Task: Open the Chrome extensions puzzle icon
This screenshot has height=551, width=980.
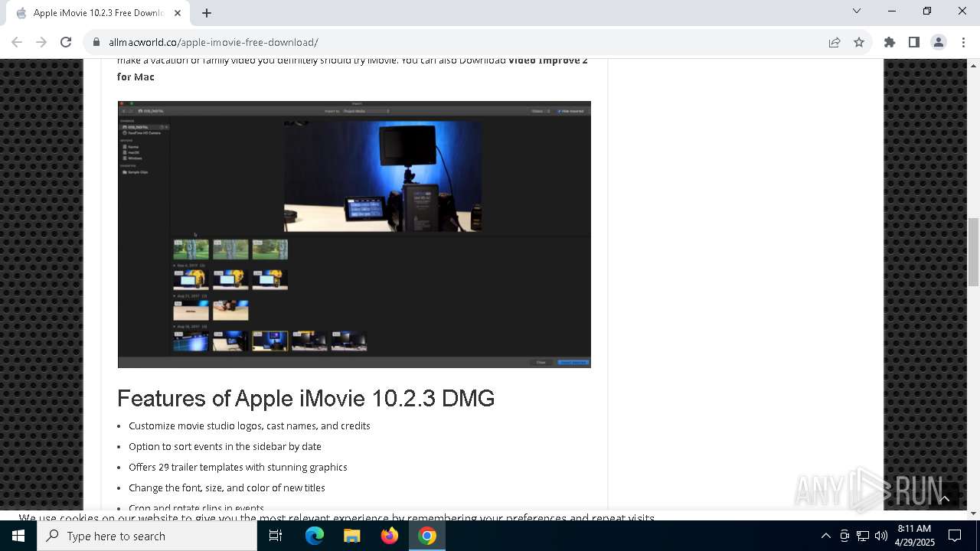Action: (890, 42)
